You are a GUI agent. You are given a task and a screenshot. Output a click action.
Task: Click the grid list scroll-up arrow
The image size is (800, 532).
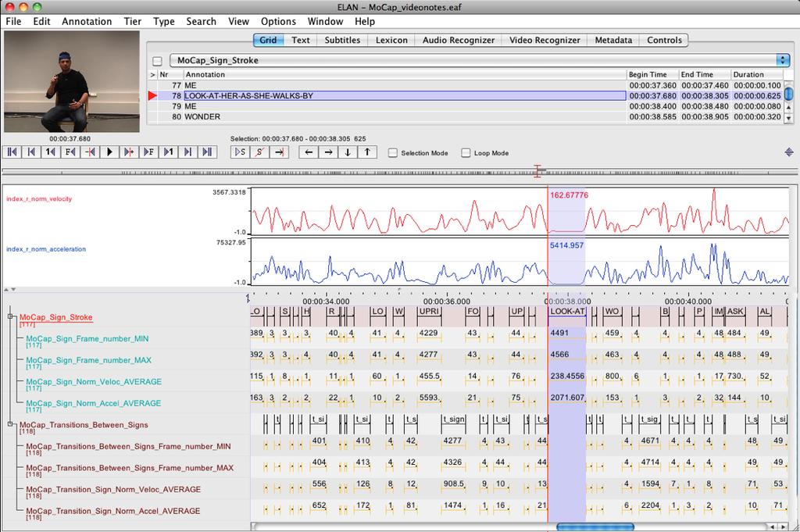pos(788,108)
